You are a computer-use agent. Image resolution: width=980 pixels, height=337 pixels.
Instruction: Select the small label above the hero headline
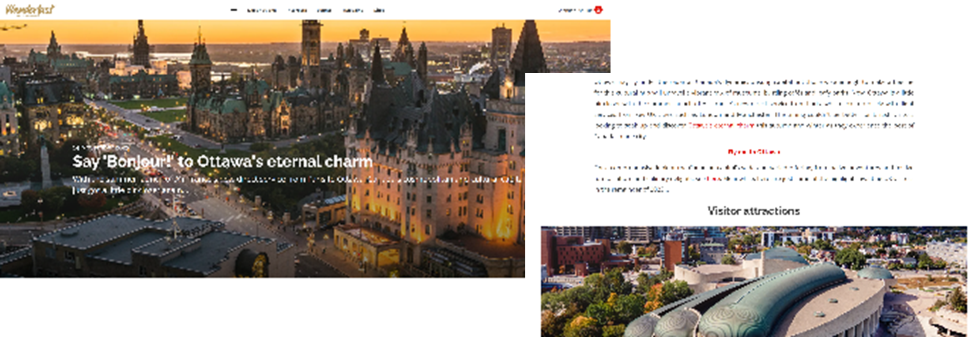pos(101,147)
